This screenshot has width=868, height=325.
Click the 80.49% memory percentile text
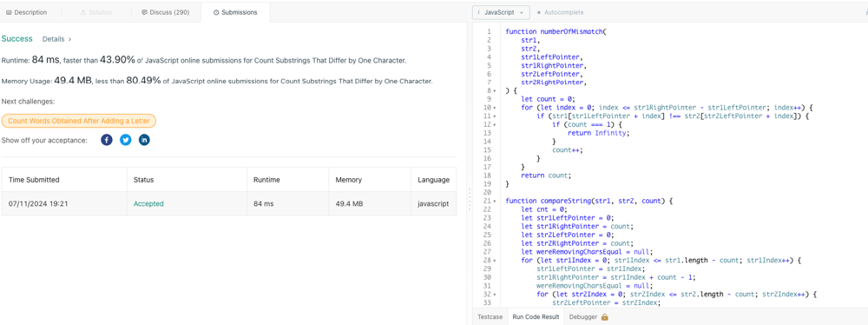[x=144, y=81]
